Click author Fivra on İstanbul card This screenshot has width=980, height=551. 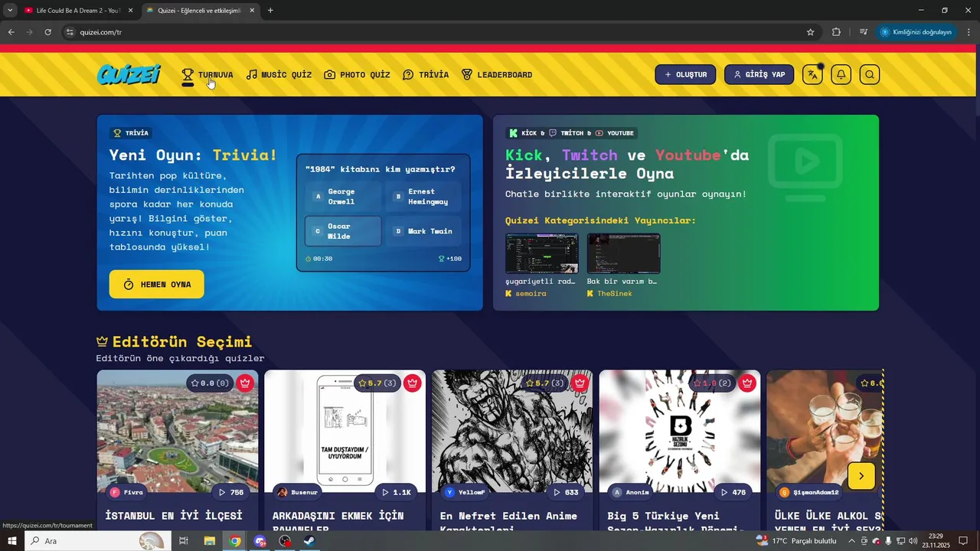[x=127, y=492]
